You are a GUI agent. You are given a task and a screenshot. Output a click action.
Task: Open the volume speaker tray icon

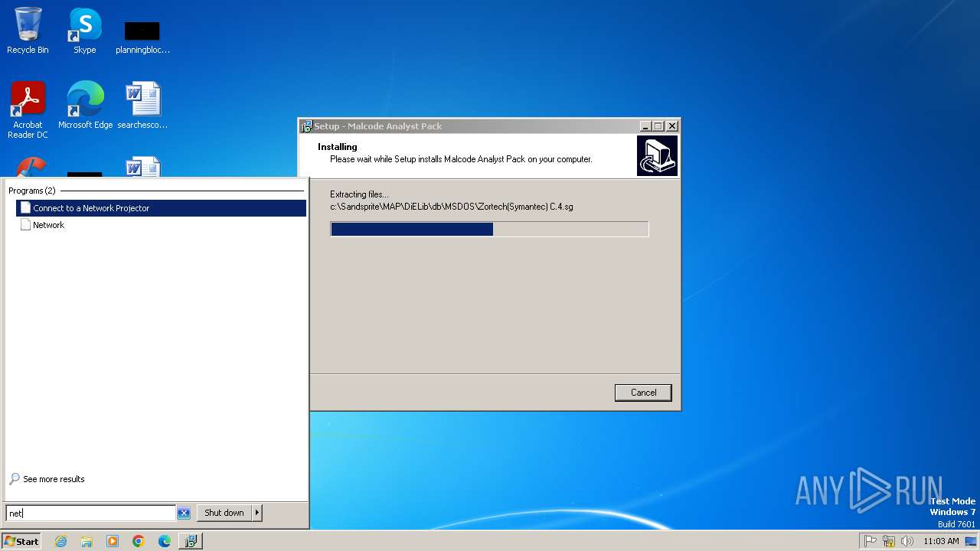click(907, 541)
